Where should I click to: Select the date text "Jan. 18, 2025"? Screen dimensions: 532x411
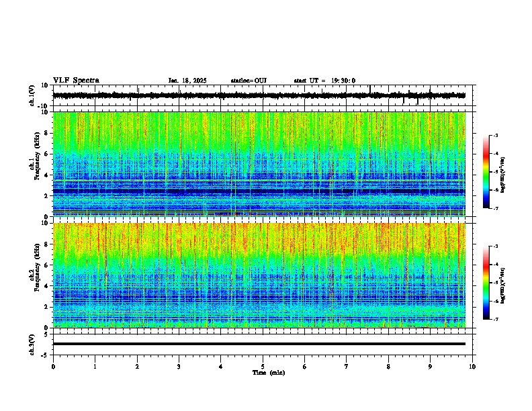[x=187, y=81]
